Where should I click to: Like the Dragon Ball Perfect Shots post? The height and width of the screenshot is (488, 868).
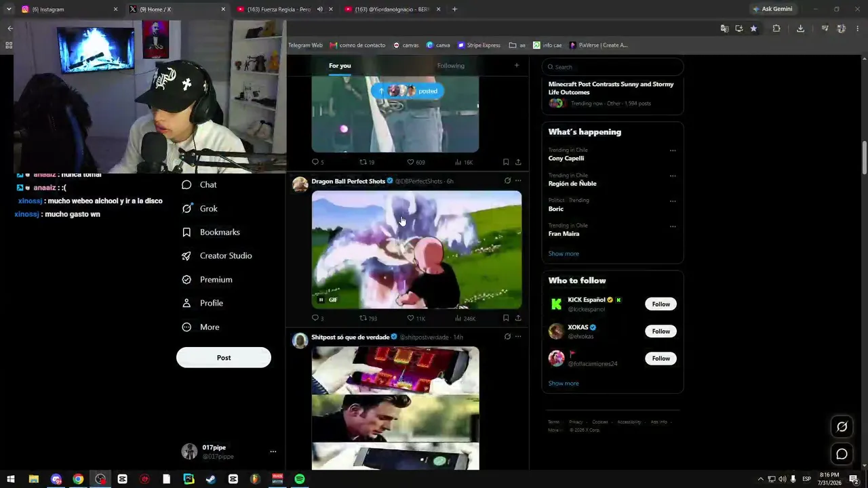(x=416, y=318)
